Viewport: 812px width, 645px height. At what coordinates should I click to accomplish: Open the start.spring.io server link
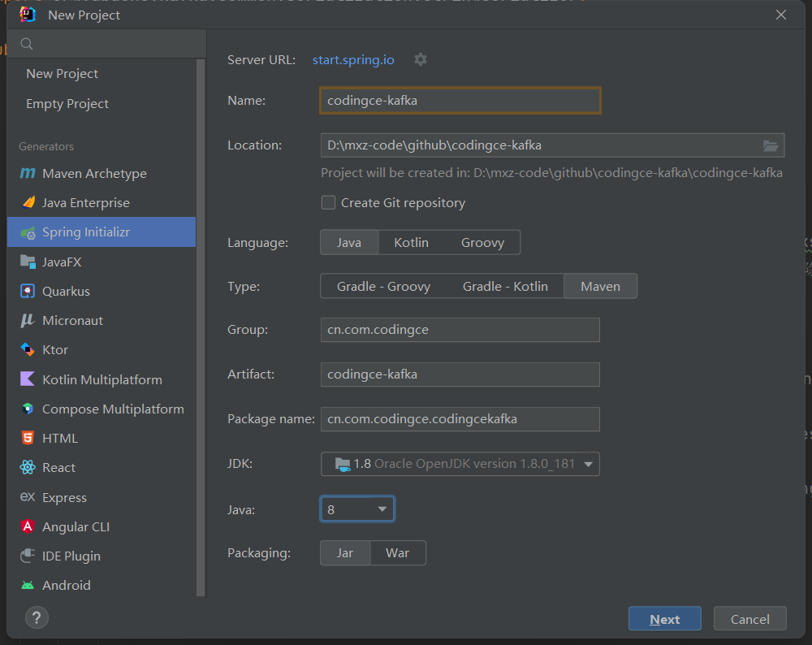(x=353, y=60)
